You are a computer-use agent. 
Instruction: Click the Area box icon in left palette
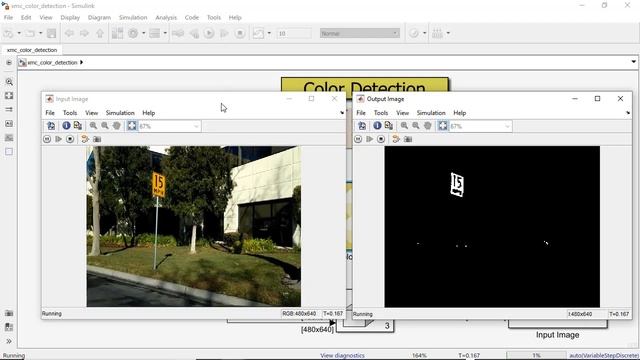(9, 151)
